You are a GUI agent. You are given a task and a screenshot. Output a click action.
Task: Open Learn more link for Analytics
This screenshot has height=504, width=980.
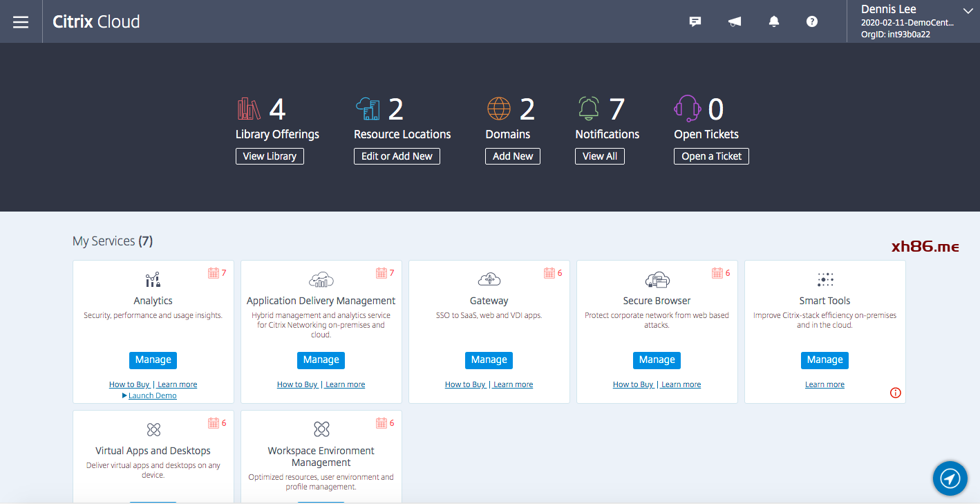177,384
